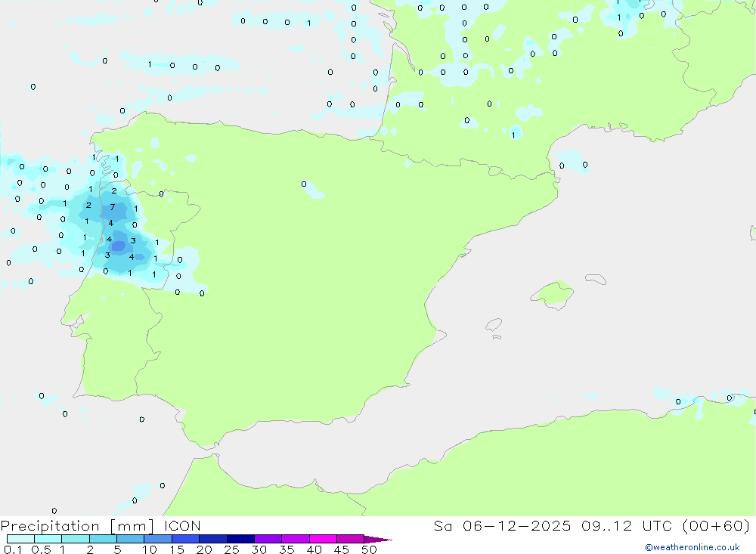Click the 'ICON' model name label
This screenshot has width=756, height=554.
point(182,525)
